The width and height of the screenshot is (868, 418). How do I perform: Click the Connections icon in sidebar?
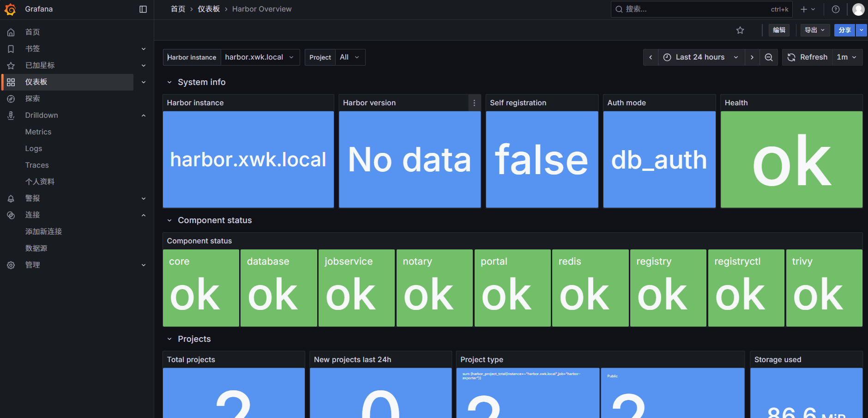tap(11, 215)
